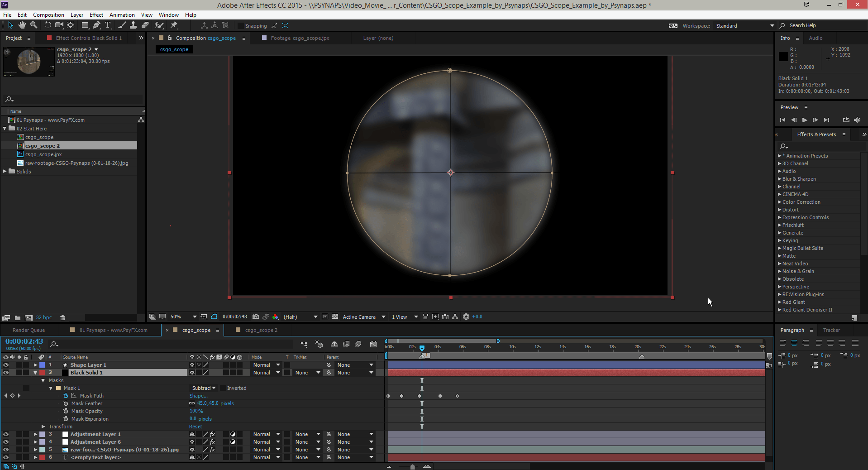868x470 pixels.
Task: Click the reset exposure icon
Action: [466, 317]
